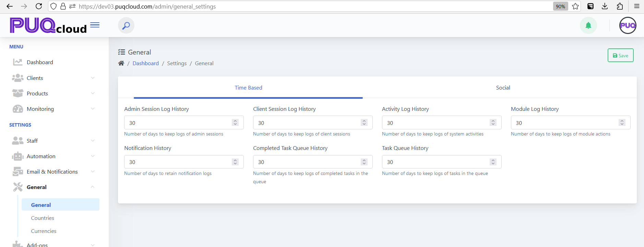Open Currencies submenu item

44,231
